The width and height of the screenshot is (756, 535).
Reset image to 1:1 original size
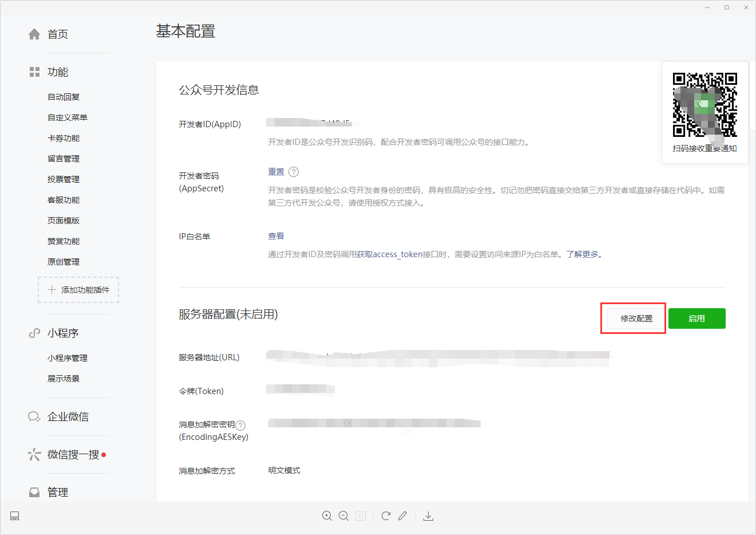pos(361,516)
